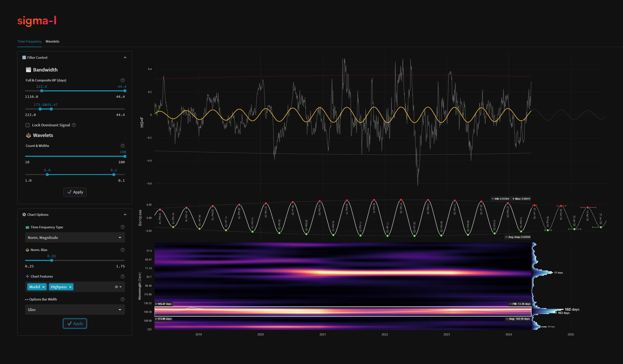Open the Norm. Magnitude dropdown
This screenshot has height=364, width=623.
tap(75, 237)
